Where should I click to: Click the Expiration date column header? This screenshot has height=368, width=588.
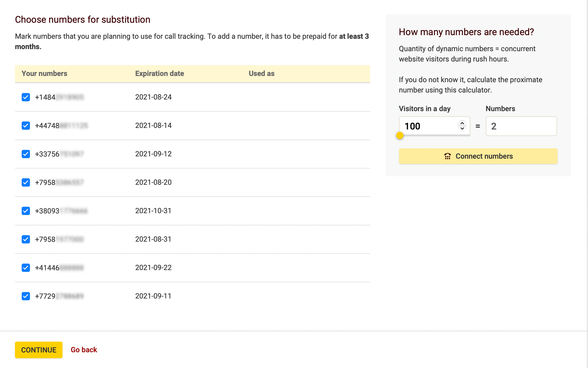click(159, 73)
